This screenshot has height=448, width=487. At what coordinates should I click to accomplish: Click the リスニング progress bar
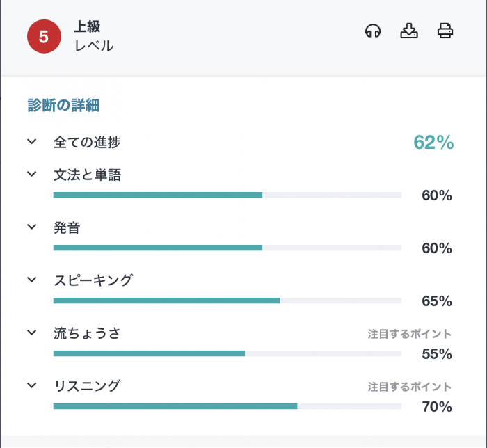227,406
